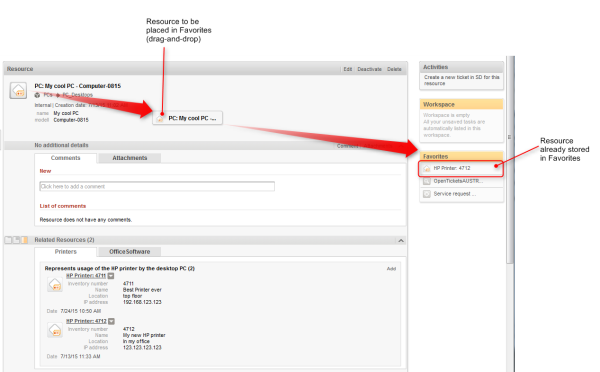Click the date '7/24/15 10:50 AM'
The width and height of the screenshot is (600, 372).
(80, 311)
